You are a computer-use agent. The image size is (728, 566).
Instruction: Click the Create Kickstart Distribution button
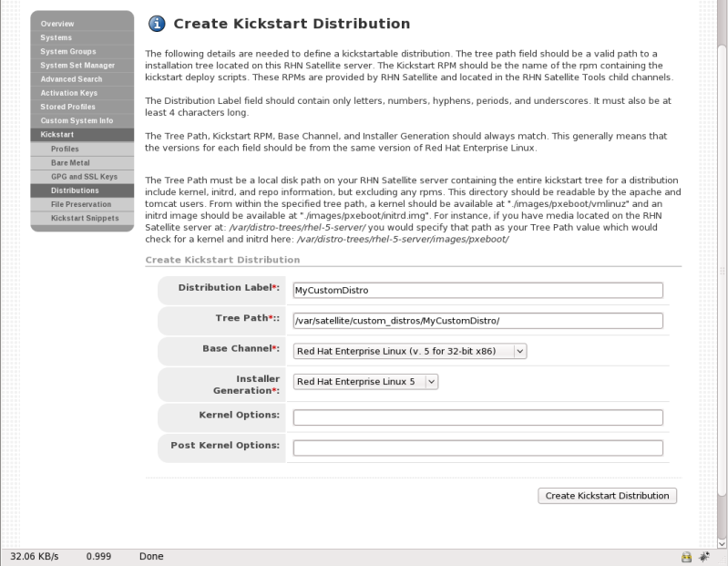pos(608,496)
